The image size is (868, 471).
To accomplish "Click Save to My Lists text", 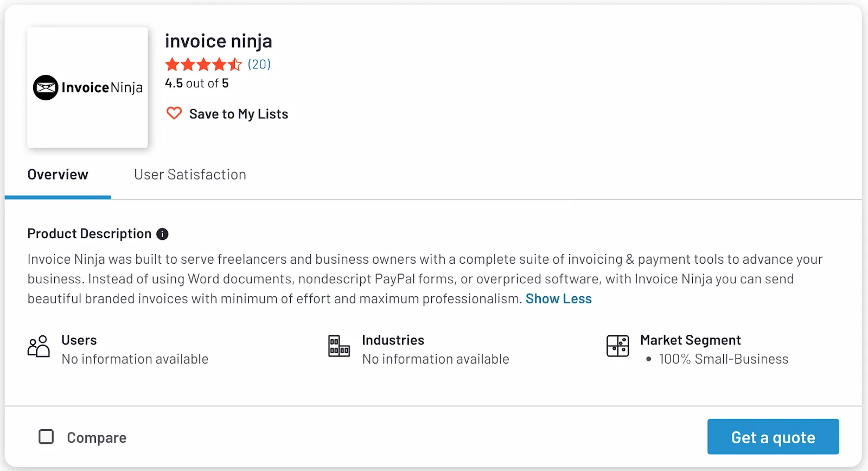I will 238,113.
